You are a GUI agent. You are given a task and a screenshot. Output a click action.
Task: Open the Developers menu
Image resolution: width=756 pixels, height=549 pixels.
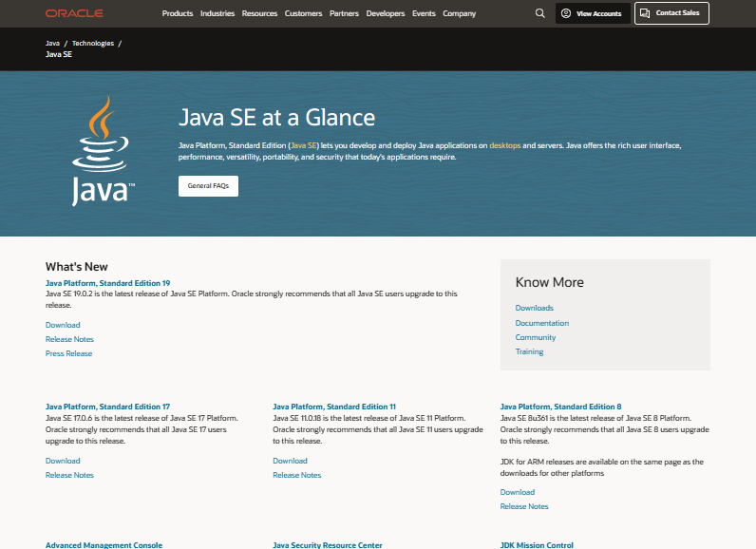(386, 13)
